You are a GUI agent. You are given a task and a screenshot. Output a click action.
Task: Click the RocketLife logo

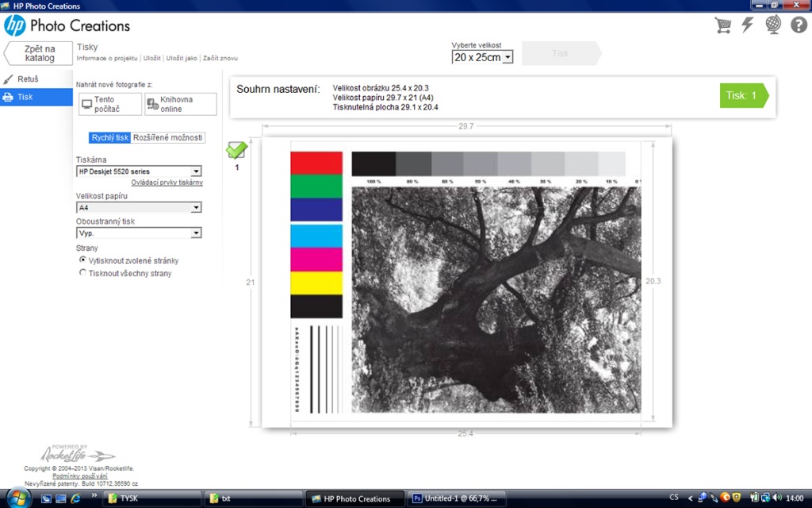pyautogui.click(x=78, y=454)
